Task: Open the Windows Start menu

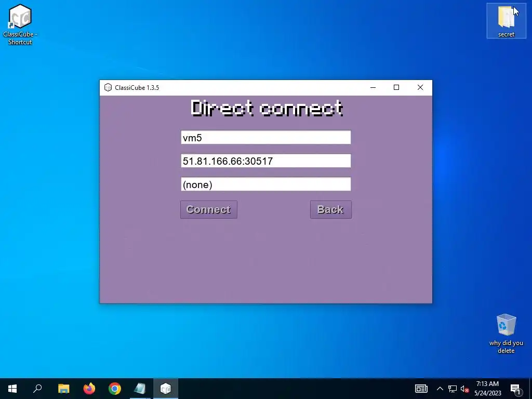Action: tap(12, 389)
